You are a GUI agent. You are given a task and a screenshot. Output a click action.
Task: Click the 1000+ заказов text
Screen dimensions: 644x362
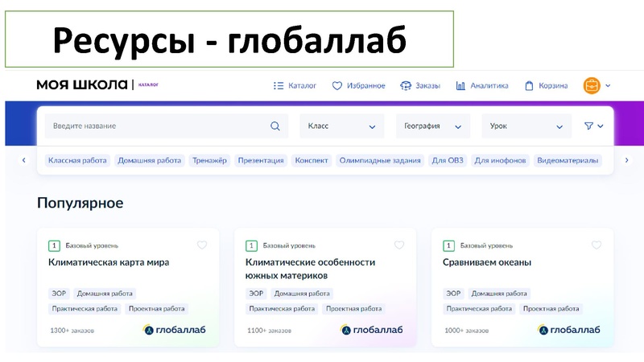click(x=467, y=331)
